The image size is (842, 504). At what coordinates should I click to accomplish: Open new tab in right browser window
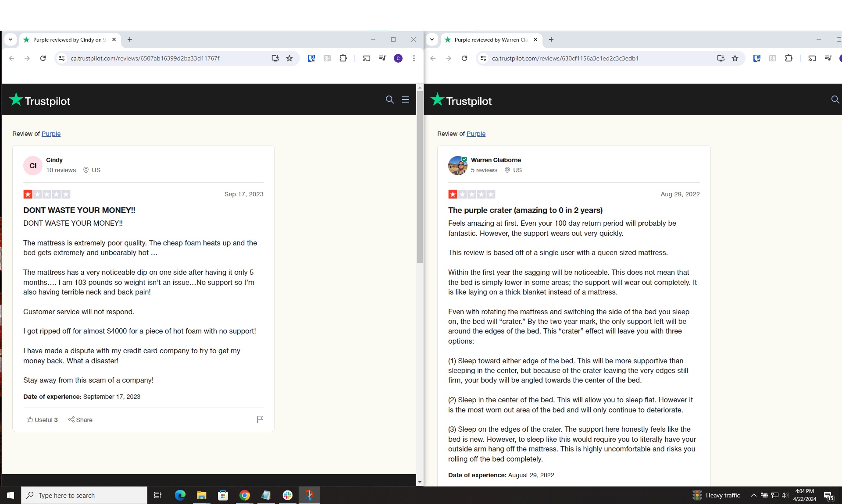[551, 39]
